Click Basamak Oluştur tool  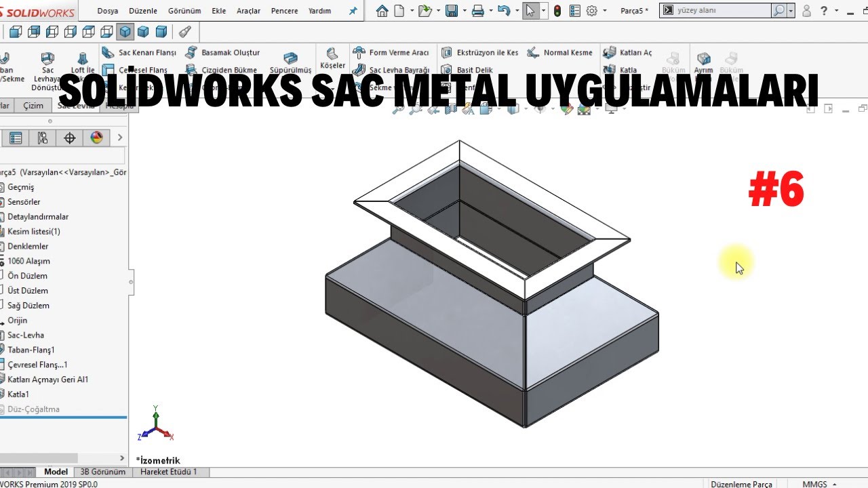[222, 52]
